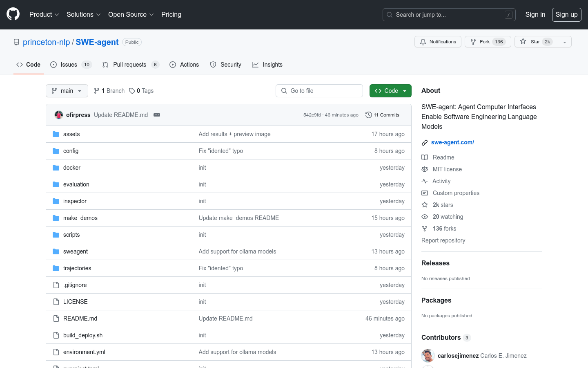
Task: Visit the swe-agent.com link
Action: click(x=452, y=142)
